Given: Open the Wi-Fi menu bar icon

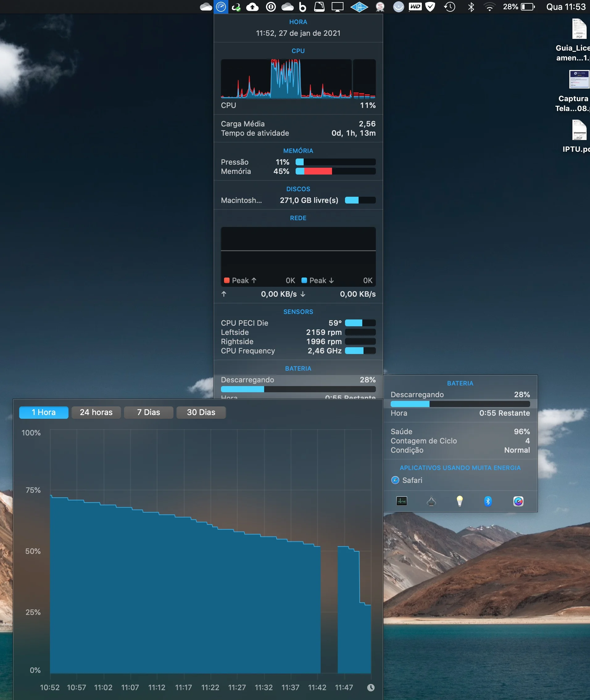Looking at the screenshot, I should point(489,7).
